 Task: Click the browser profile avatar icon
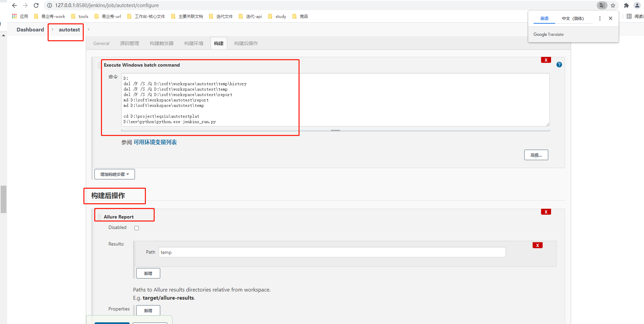[x=637, y=5]
